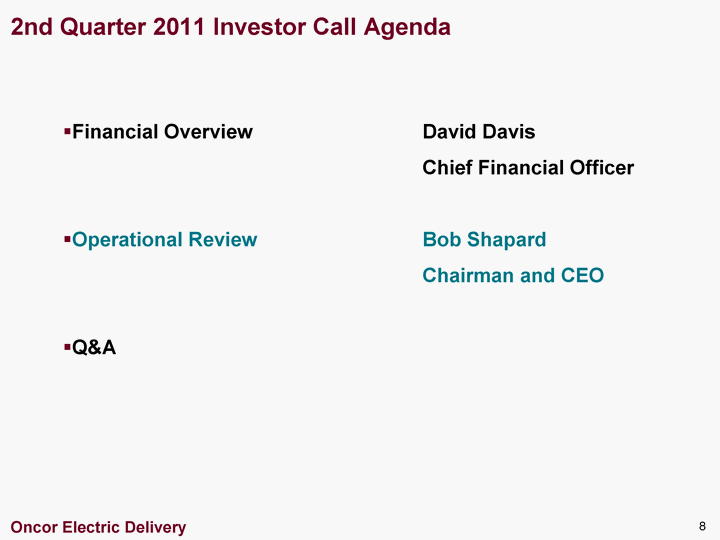Click '2011' in the slide title

coord(179,27)
